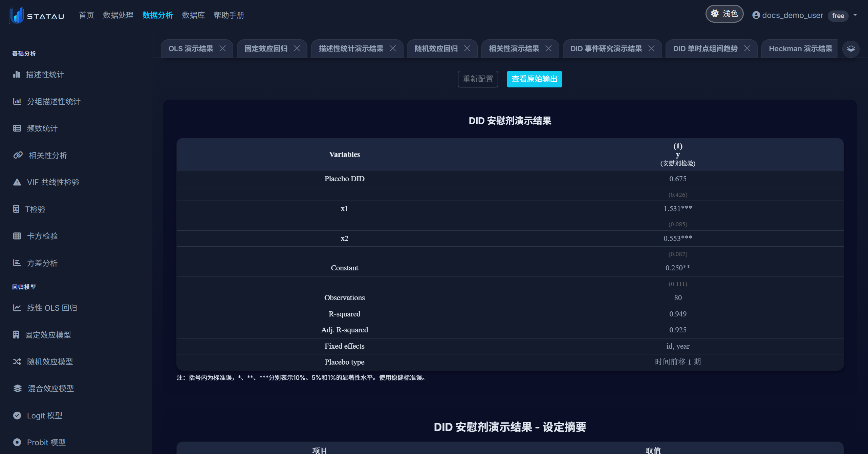868x454 pixels.
Task: Close the DID 单时点组间趋势 tab
Action: (x=747, y=48)
